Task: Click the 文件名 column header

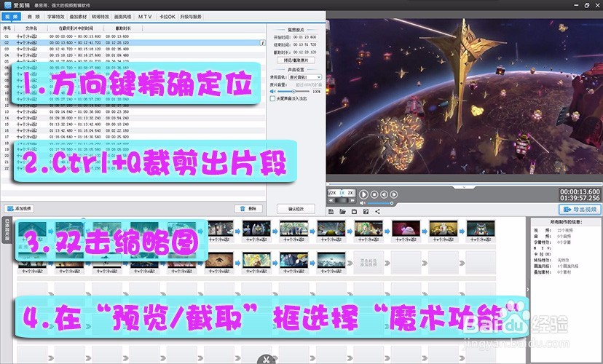Action: (x=31, y=28)
